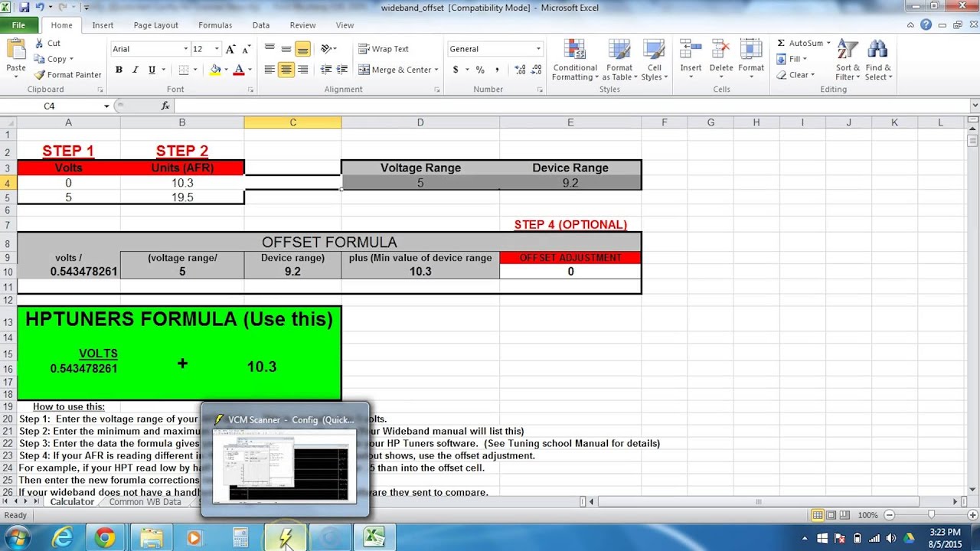The height and width of the screenshot is (551, 980).
Task: Toggle Align Text Left
Action: 269,70
